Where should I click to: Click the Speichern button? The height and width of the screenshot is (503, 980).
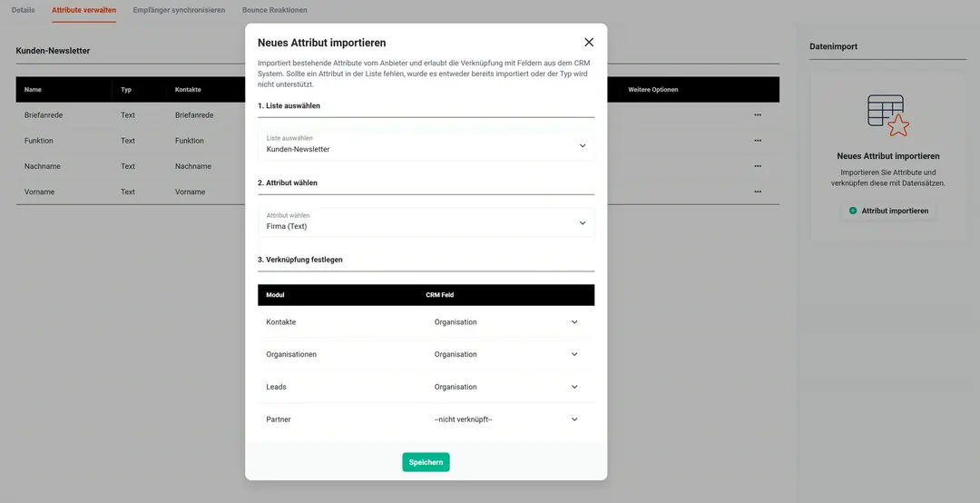426,462
